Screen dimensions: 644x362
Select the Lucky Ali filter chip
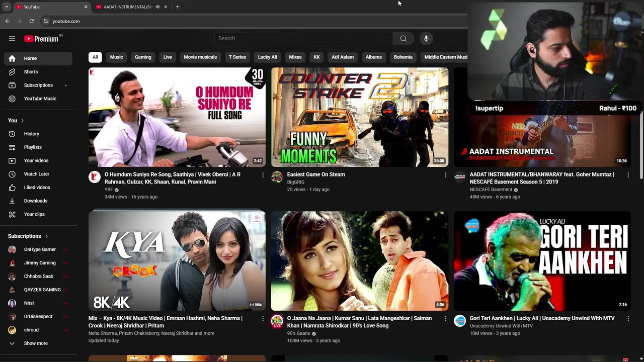click(x=267, y=57)
